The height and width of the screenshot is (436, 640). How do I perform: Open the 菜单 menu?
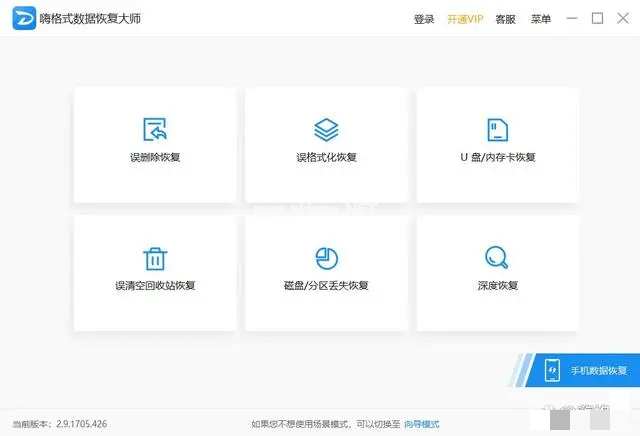[540, 19]
